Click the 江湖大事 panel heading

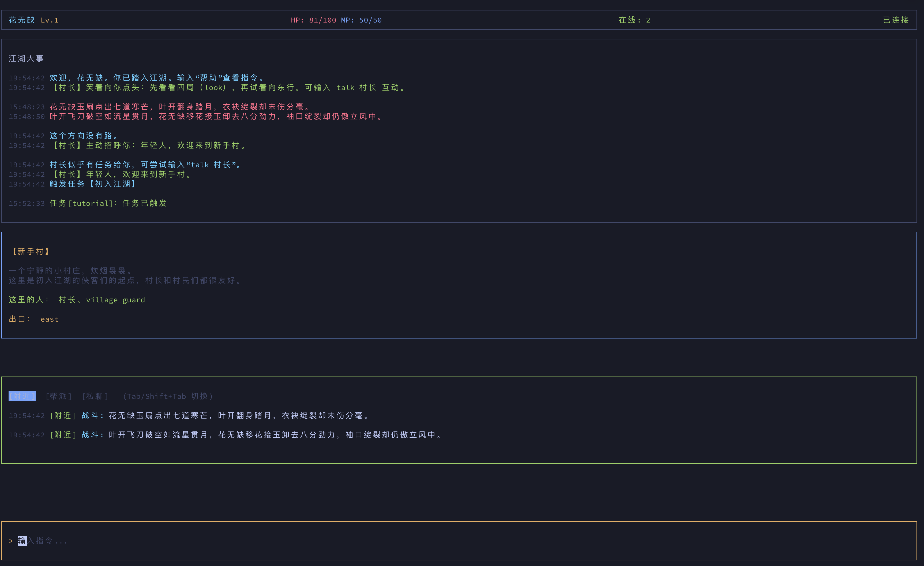(27, 58)
